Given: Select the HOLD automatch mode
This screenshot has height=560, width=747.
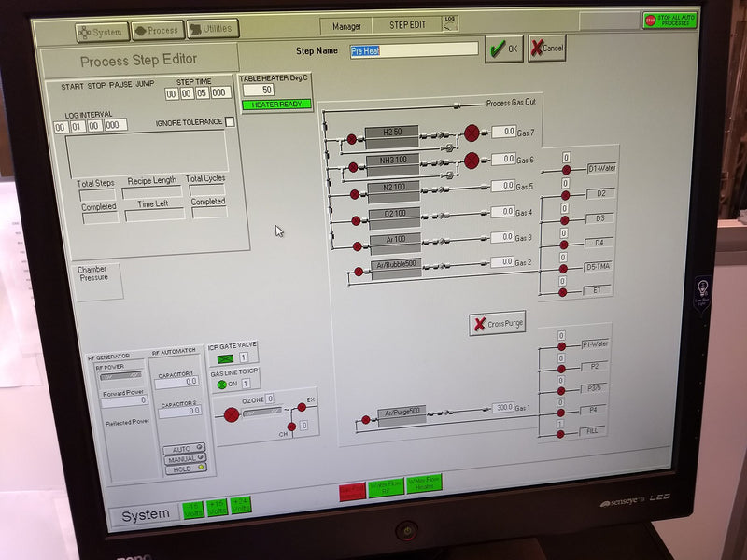Looking at the screenshot, I should pyautogui.click(x=184, y=469).
